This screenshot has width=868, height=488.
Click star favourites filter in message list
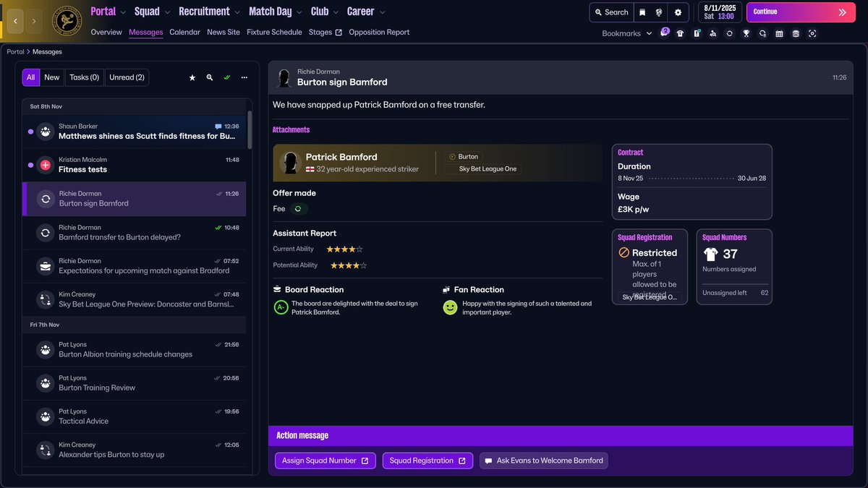[x=192, y=77]
